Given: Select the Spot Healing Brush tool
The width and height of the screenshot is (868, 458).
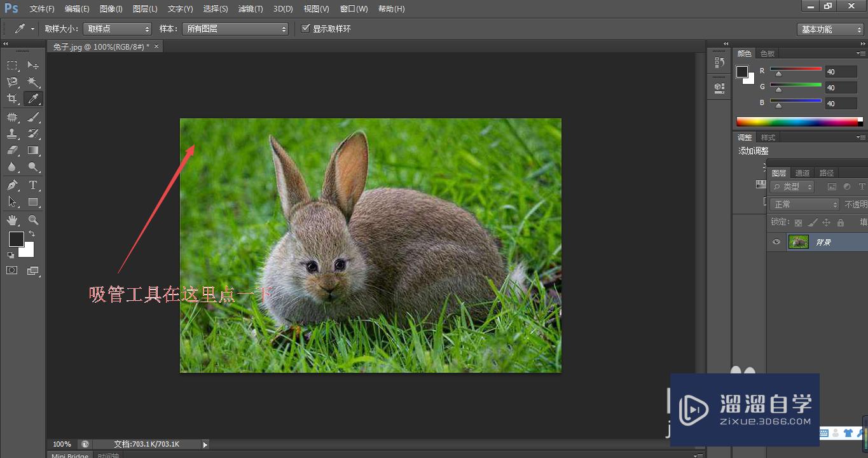Looking at the screenshot, I should (12, 117).
